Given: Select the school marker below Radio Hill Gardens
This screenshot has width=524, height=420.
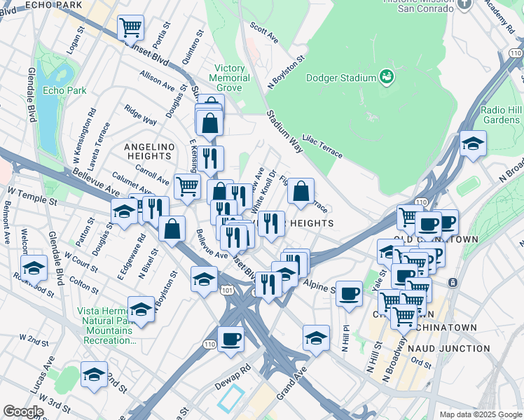Looking at the screenshot, I should 474,144.
